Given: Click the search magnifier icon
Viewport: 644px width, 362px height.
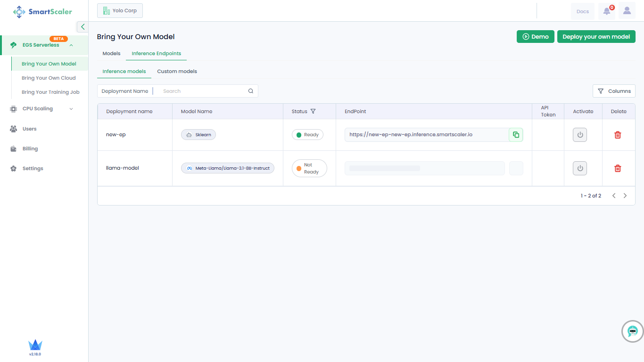Looking at the screenshot, I should (x=251, y=91).
